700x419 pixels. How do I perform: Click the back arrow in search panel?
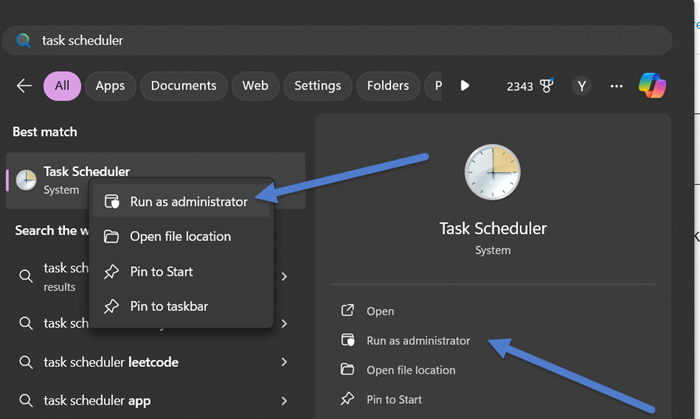[x=24, y=86]
